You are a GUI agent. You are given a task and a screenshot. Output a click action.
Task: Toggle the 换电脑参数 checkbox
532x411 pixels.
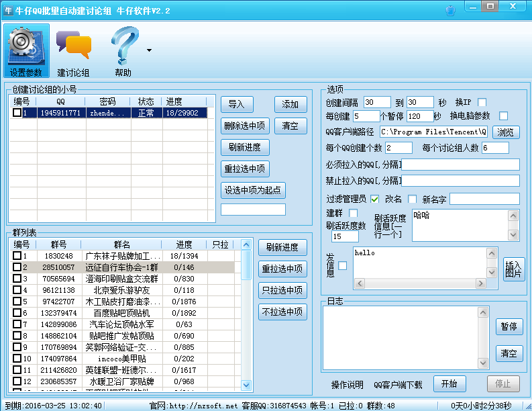click(x=504, y=116)
